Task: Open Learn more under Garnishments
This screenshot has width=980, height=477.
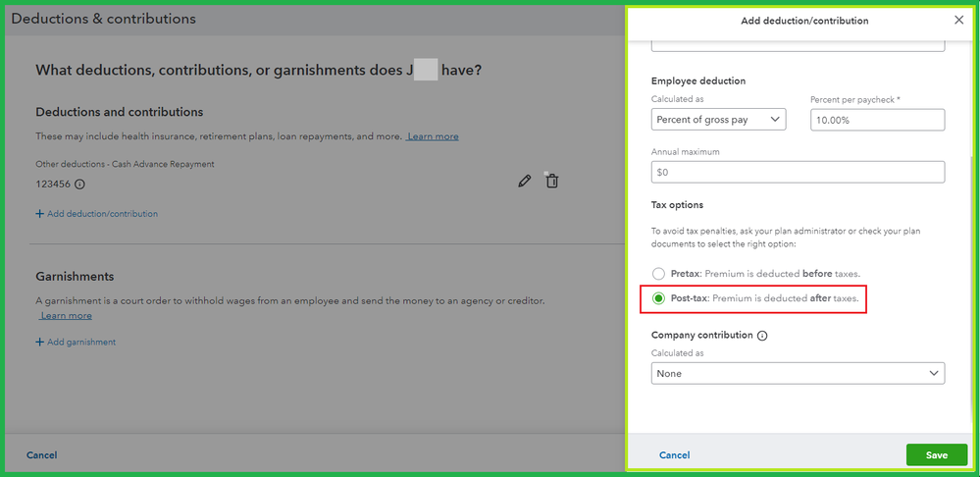Action: [66, 316]
